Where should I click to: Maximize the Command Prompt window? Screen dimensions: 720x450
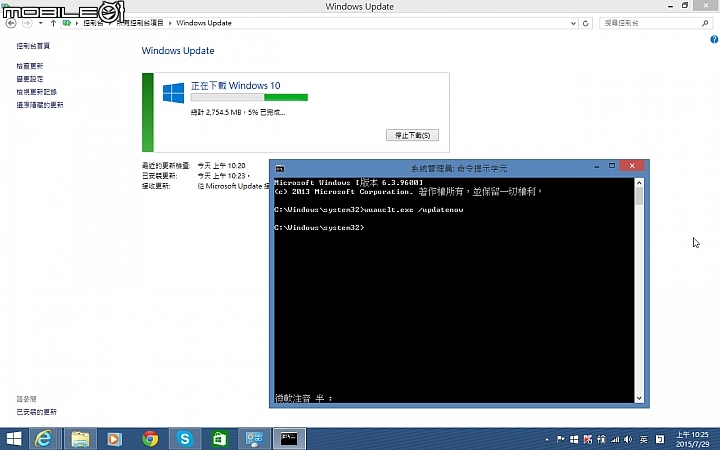point(612,166)
